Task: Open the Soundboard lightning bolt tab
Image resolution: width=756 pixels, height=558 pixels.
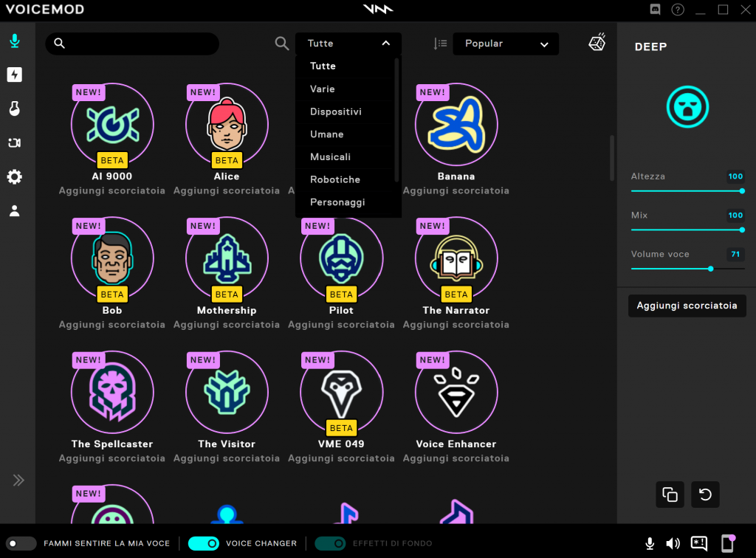Action: tap(15, 75)
